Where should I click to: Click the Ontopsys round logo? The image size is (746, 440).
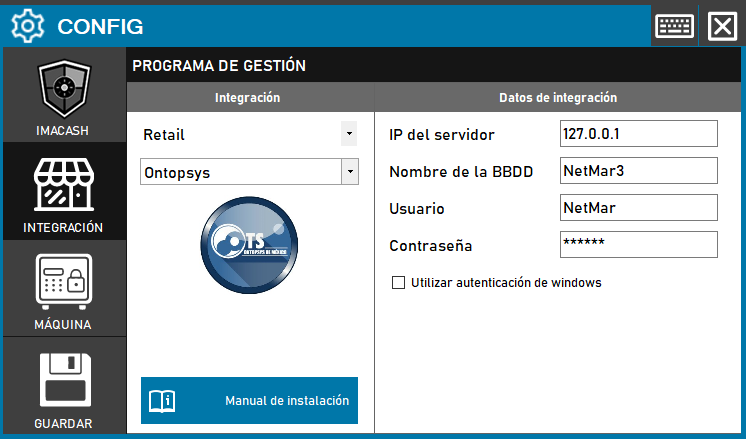(249, 243)
